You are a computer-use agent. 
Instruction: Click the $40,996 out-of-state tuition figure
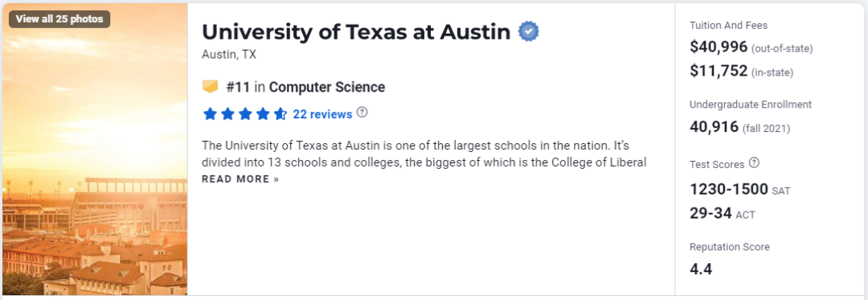719,47
